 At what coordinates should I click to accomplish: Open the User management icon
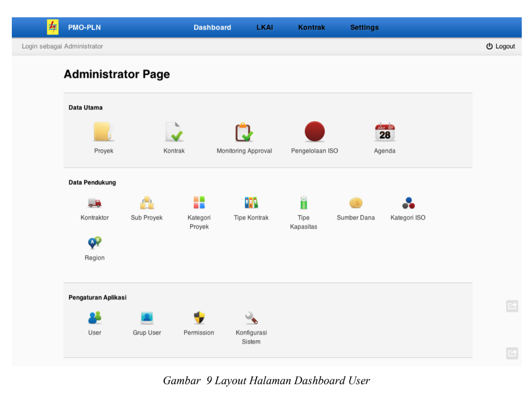click(95, 318)
